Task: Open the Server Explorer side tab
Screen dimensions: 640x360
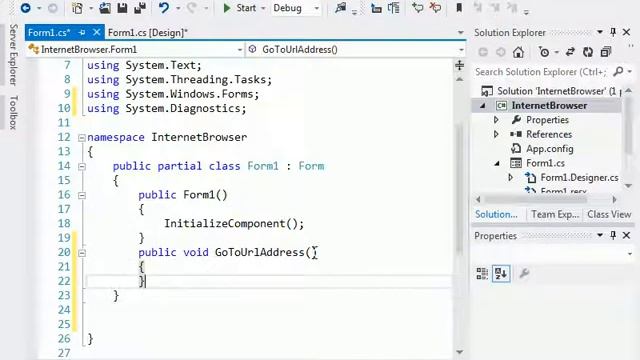Action: [x=13, y=54]
